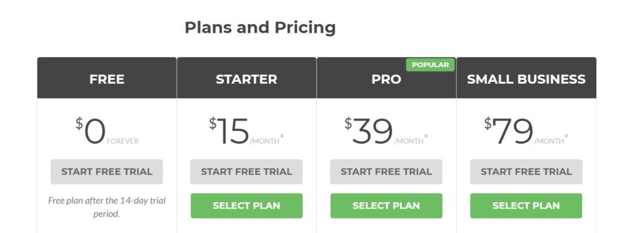Image resolution: width=644 pixels, height=233 pixels.
Task: Click the FREE plan column header
Action: pyautogui.click(x=107, y=78)
